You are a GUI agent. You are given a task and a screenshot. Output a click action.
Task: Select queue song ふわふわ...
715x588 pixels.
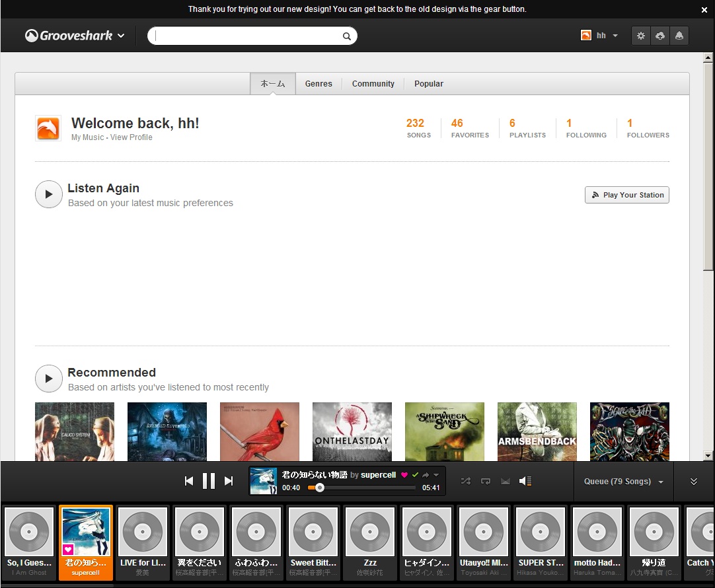256,542
